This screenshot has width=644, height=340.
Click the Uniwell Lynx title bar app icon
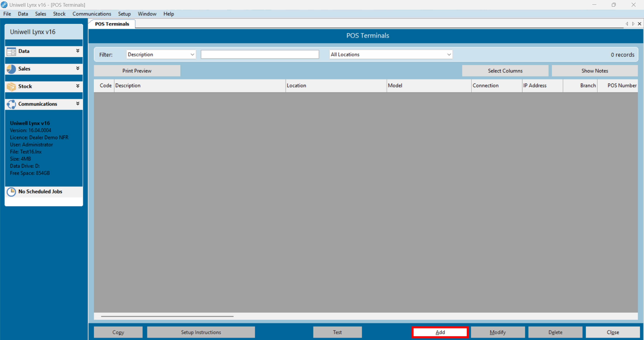point(4,5)
